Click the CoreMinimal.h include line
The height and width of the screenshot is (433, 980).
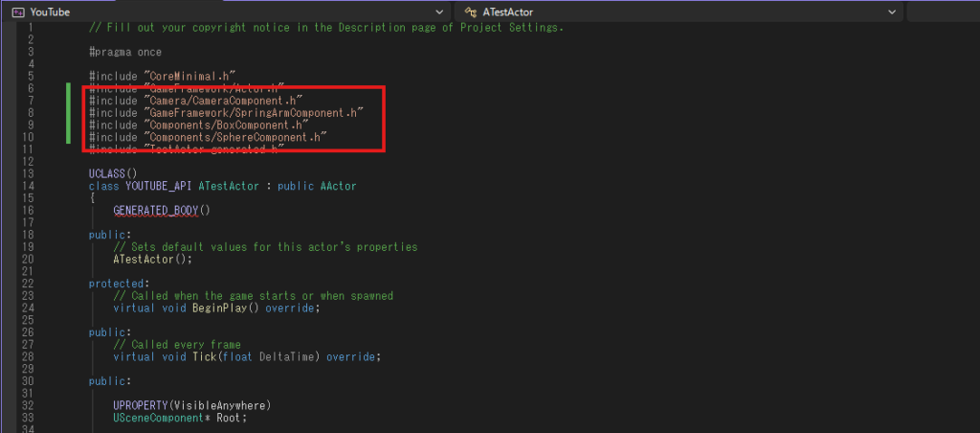(x=162, y=75)
